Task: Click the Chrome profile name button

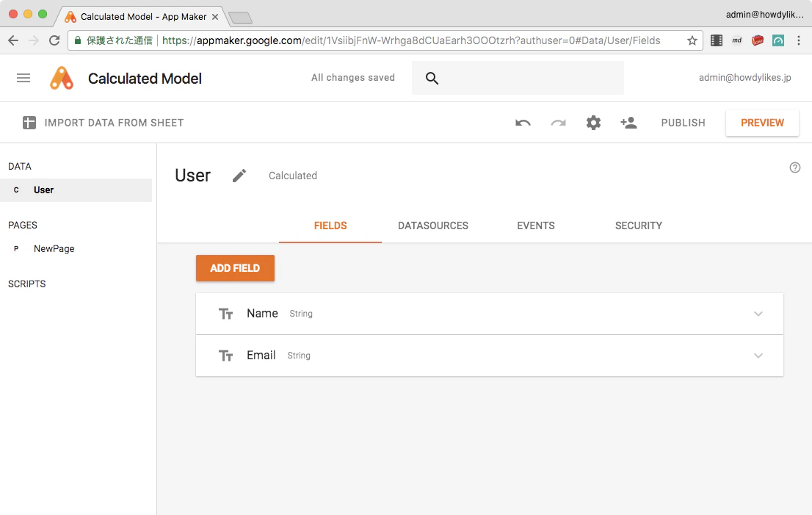Action: click(764, 15)
